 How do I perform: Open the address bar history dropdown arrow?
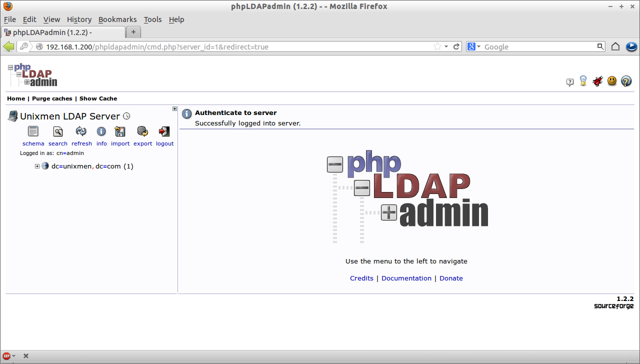446,46
